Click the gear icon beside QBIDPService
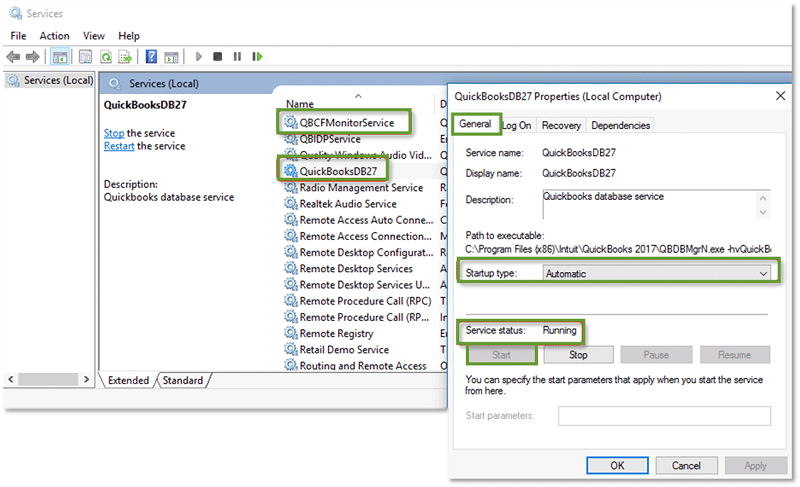Image resolution: width=800 pixels, height=487 pixels. pyautogui.click(x=291, y=139)
